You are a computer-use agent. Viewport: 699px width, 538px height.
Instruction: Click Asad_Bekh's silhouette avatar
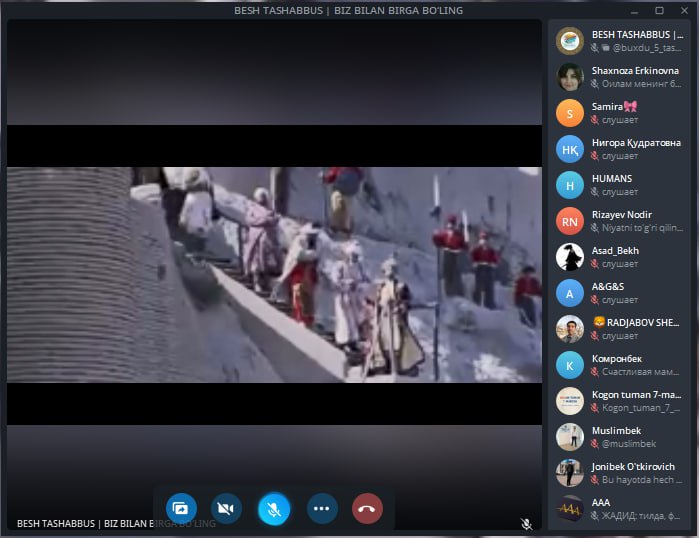570,257
